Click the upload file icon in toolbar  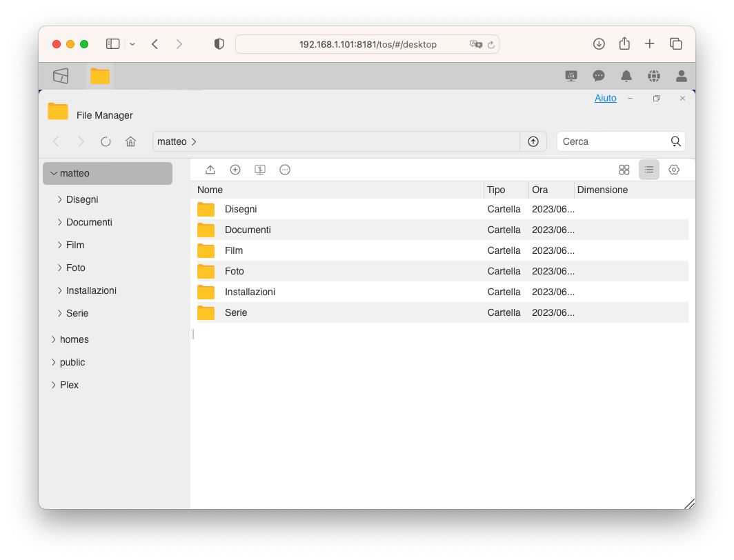210,170
